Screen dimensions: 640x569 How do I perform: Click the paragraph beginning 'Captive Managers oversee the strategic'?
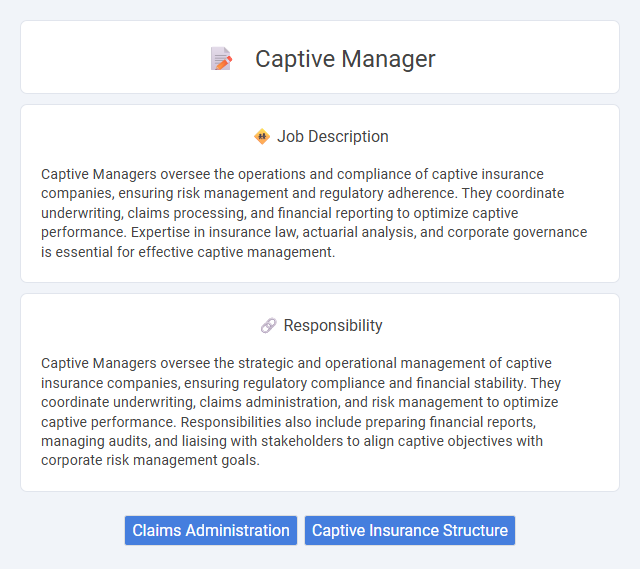pyautogui.click(x=301, y=411)
